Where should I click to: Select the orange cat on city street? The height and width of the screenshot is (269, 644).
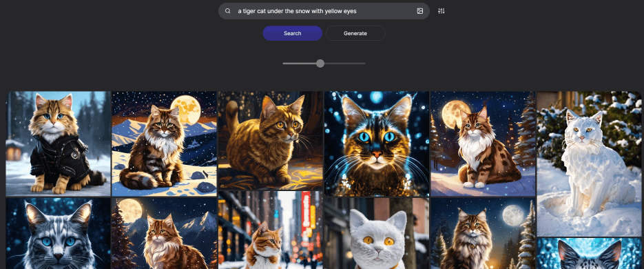[x=270, y=230]
